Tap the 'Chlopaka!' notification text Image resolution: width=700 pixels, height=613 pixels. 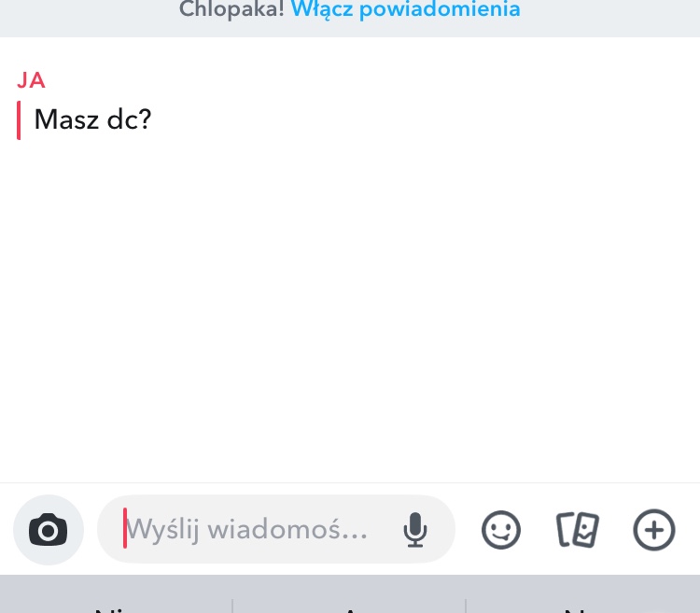click(x=232, y=11)
